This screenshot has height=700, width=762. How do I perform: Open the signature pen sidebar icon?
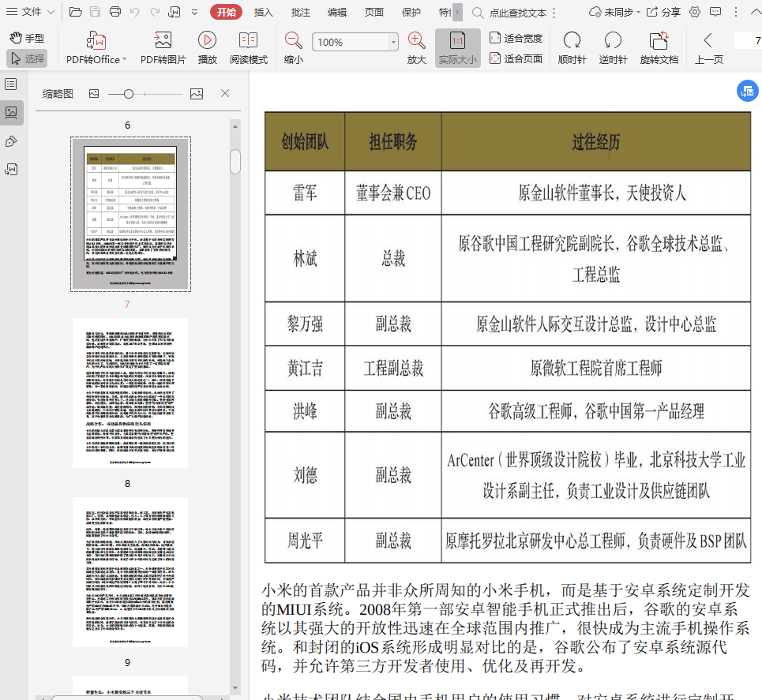[x=11, y=141]
